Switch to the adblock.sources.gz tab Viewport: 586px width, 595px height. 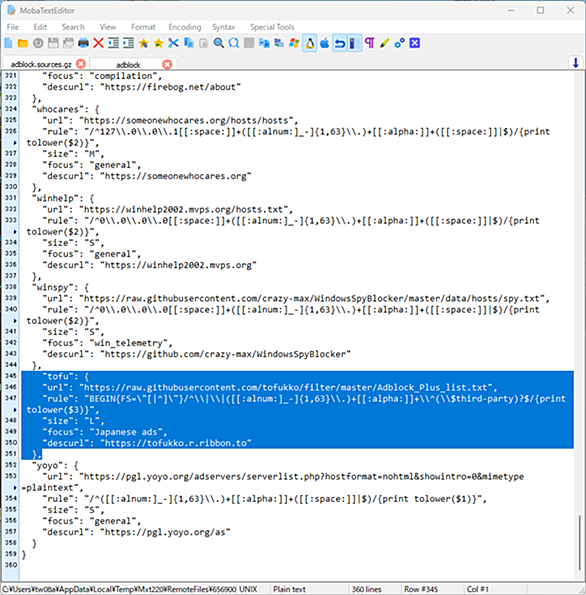pyautogui.click(x=41, y=64)
